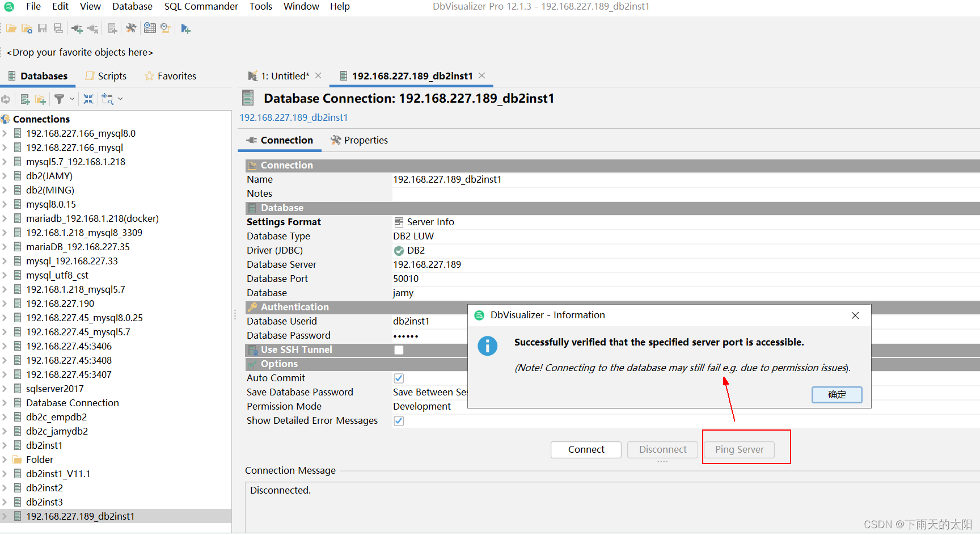Image resolution: width=980 pixels, height=535 pixels.
Task: Click the Create Database Connection toolbar icon
Action: pyautogui.click(x=112, y=28)
